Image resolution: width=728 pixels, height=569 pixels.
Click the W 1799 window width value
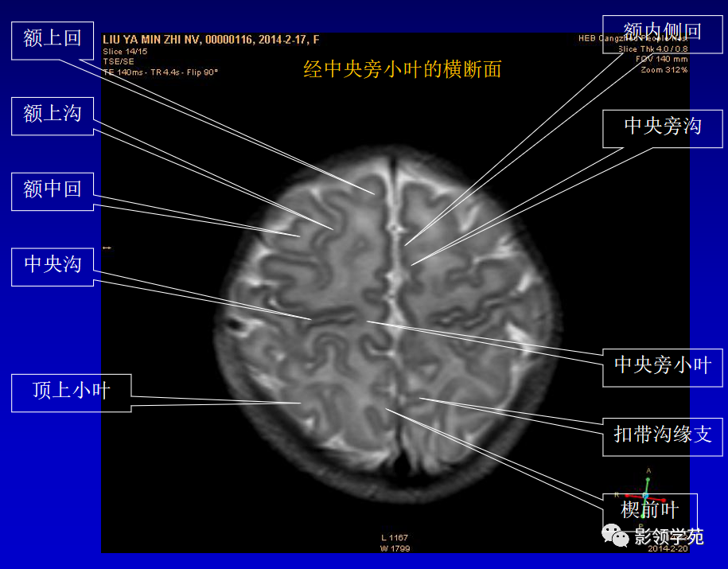395,548
